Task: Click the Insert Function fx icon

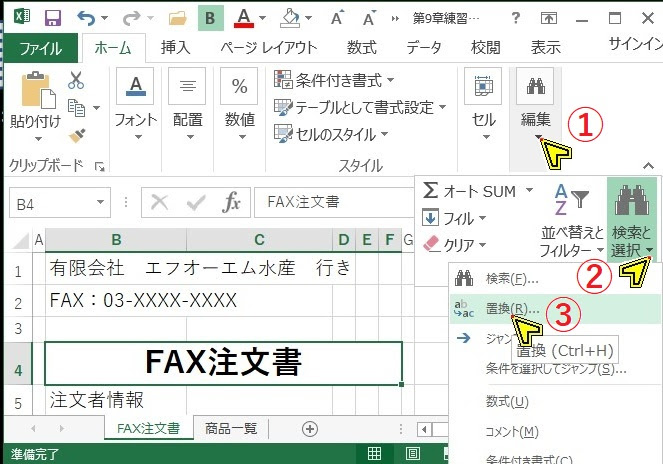Action: pyautogui.click(x=231, y=202)
